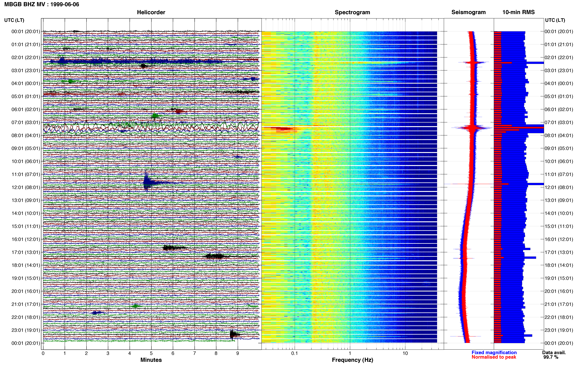
Task: Click the minutes tick label '9'
Action: [238, 353]
